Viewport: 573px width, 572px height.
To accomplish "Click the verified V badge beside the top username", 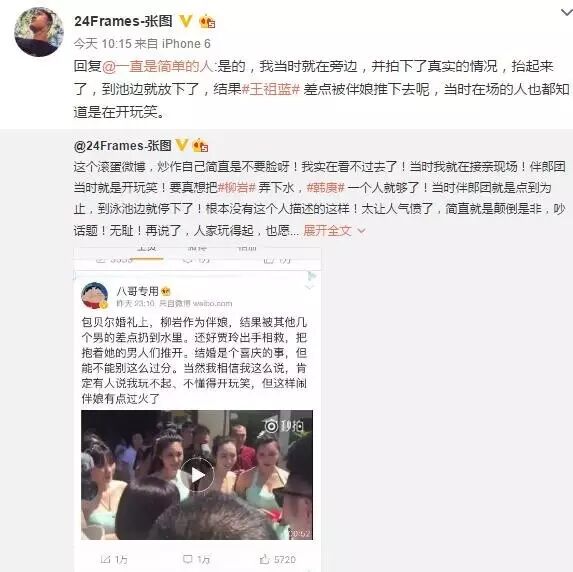I will point(185,21).
